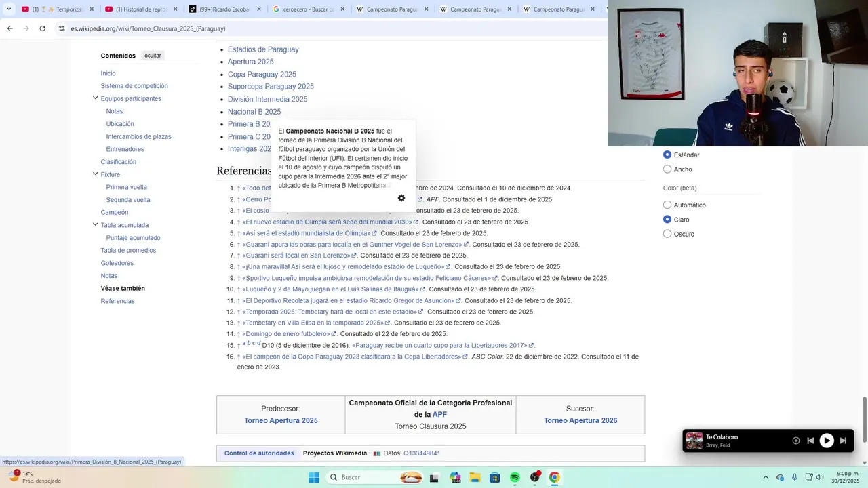Choose Claro color mode

(667, 220)
